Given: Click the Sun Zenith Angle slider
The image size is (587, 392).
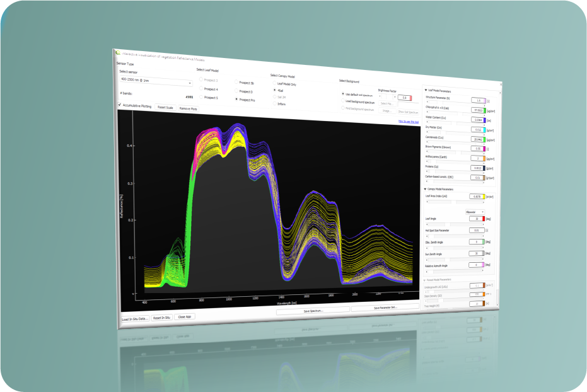Looking at the screenshot, I should [455, 259].
